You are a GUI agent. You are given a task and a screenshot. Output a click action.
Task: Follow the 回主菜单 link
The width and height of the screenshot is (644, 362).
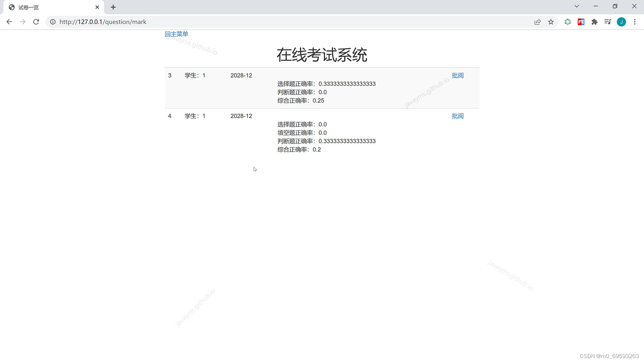point(176,34)
